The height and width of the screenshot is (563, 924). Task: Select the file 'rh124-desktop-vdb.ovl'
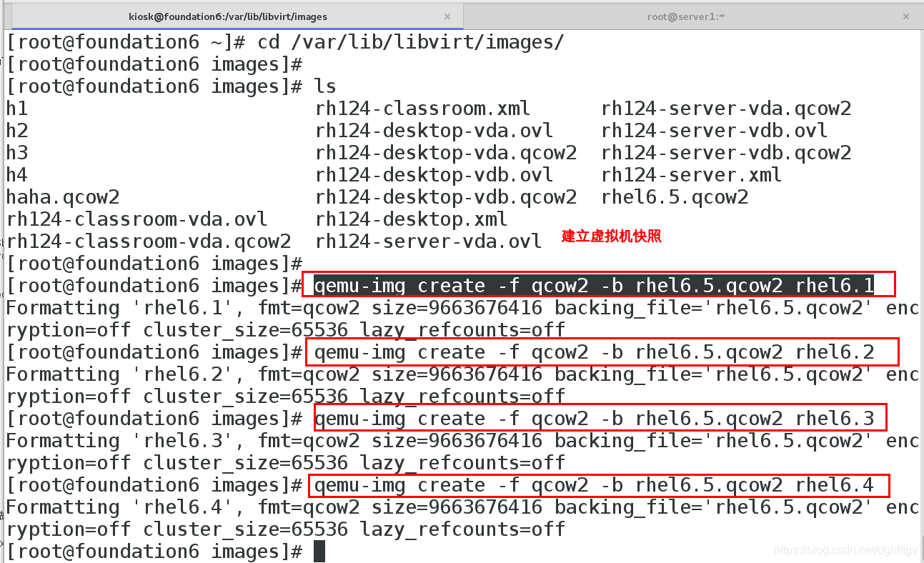coord(434,176)
